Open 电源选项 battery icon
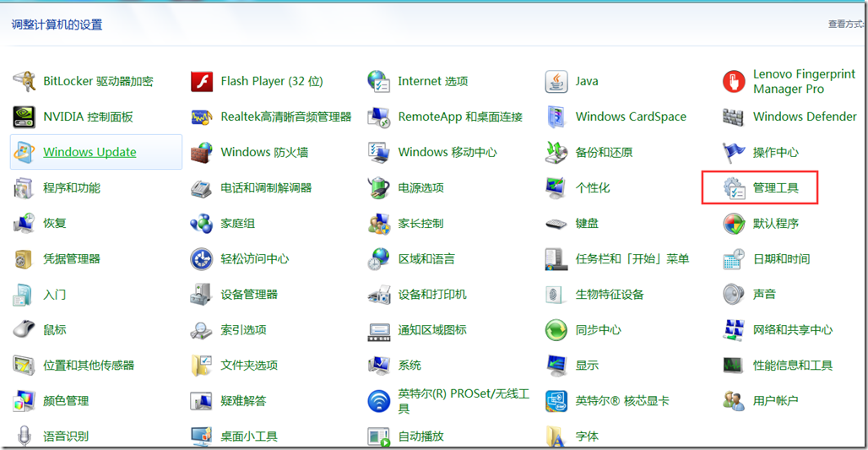Screen dimensions: 868x450 (x=378, y=188)
